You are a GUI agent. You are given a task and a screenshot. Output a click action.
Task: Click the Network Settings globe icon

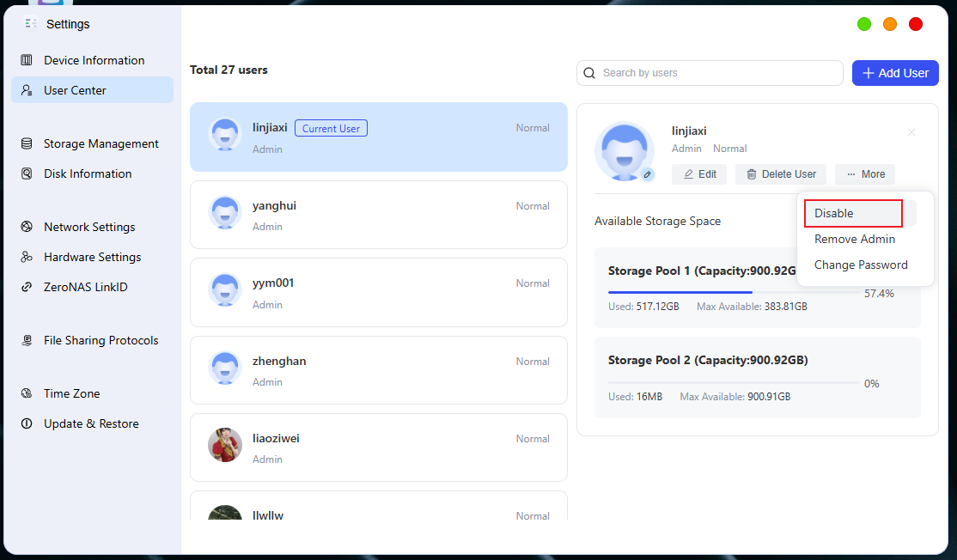tap(27, 227)
